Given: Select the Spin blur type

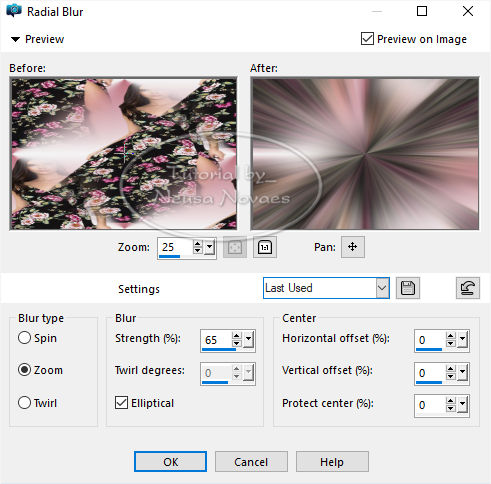Looking at the screenshot, I should pyautogui.click(x=24, y=338).
